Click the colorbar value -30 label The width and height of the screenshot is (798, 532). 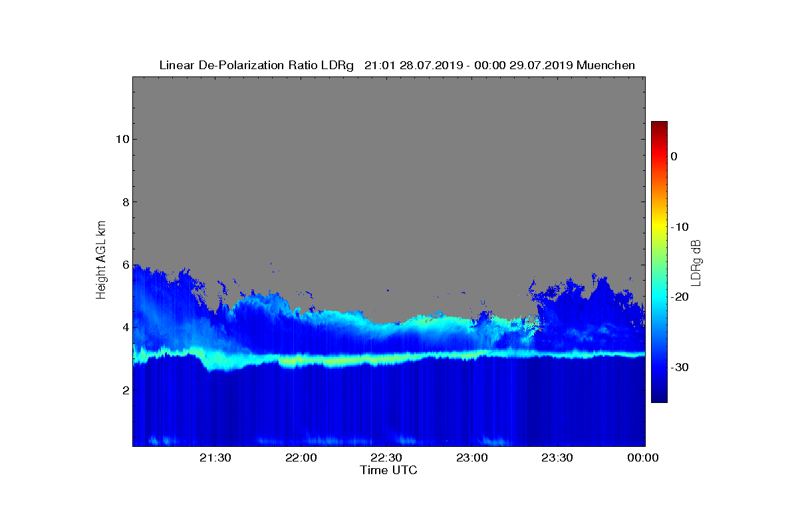point(679,368)
